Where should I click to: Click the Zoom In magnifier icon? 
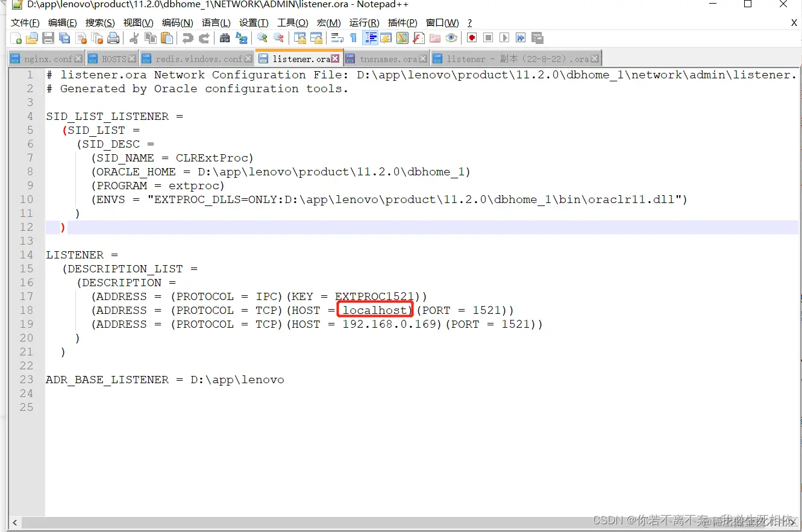click(262, 38)
